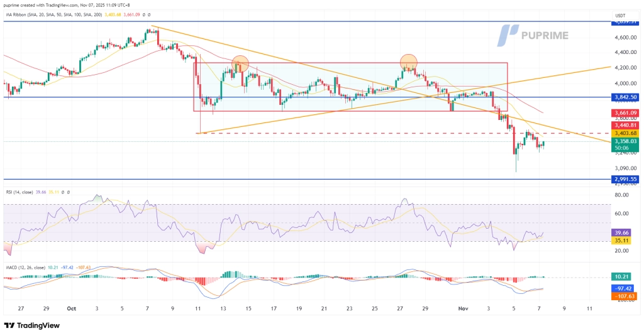Click the yellow 3,403.68 SMA label
This screenshot has width=644, height=336.
625,133
